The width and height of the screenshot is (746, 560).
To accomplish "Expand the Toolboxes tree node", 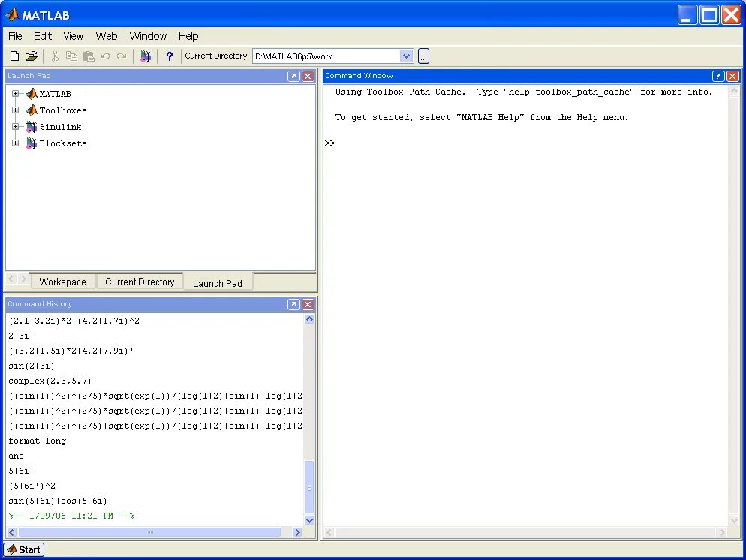I will click(15, 110).
